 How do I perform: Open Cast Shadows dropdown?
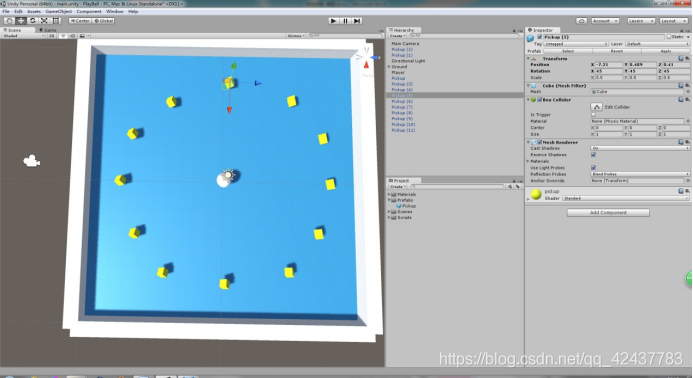(x=640, y=149)
